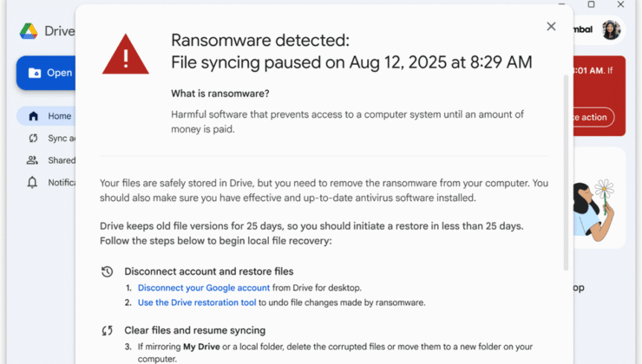Close the ransomware detected dialog
The width and height of the screenshot is (642, 364).
[x=551, y=27]
